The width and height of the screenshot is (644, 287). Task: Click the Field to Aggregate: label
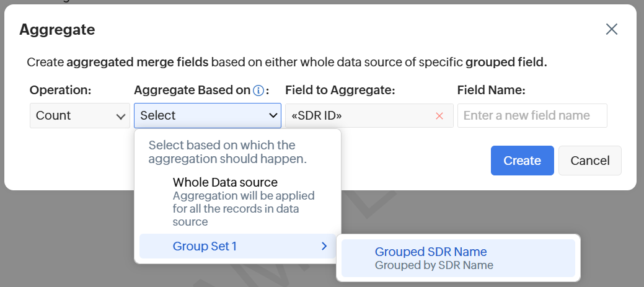(340, 90)
